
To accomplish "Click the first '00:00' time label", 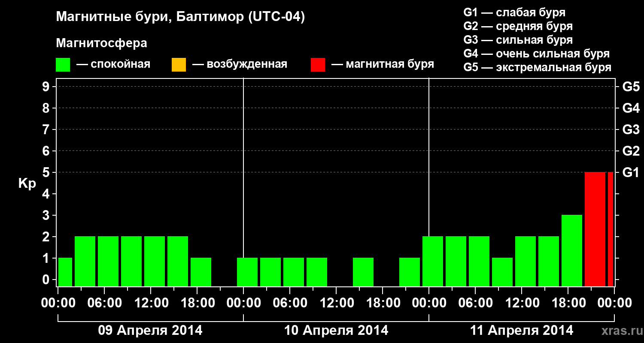I will pyautogui.click(x=58, y=303).
